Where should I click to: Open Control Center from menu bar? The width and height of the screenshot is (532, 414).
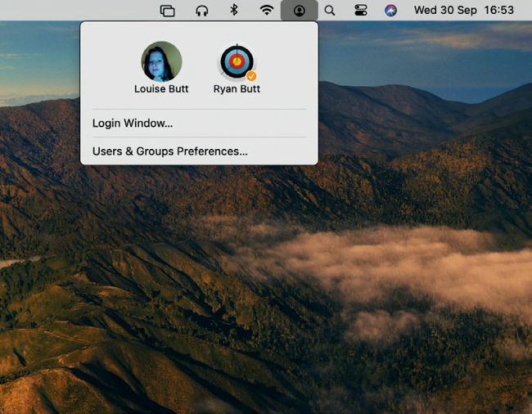[361, 11]
